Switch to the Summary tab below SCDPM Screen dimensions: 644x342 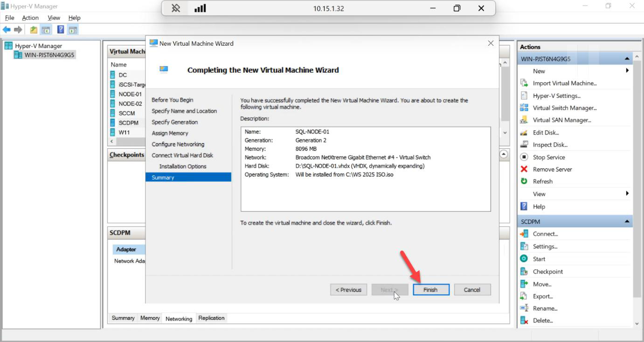point(123,318)
